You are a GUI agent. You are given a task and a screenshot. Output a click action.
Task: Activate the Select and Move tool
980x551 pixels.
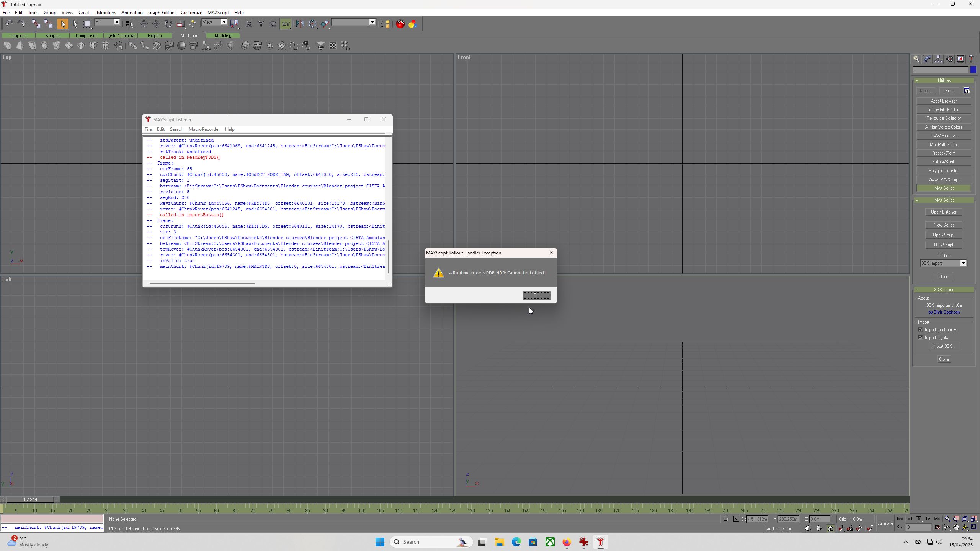pos(144,24)
